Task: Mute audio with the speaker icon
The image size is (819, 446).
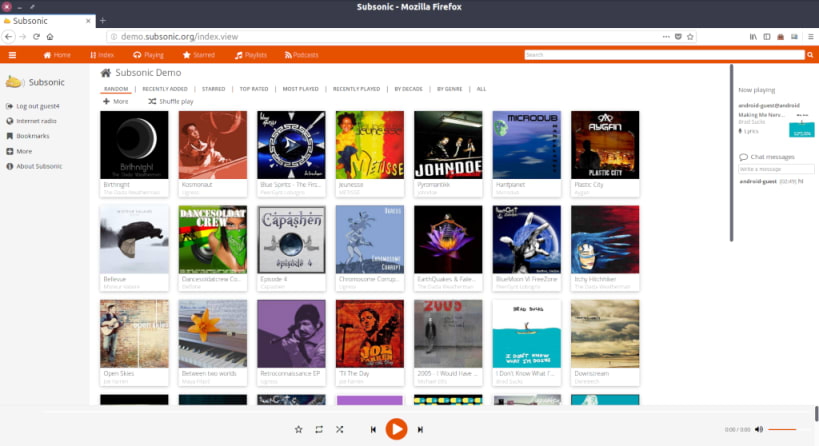Action: tap(759, 429)
